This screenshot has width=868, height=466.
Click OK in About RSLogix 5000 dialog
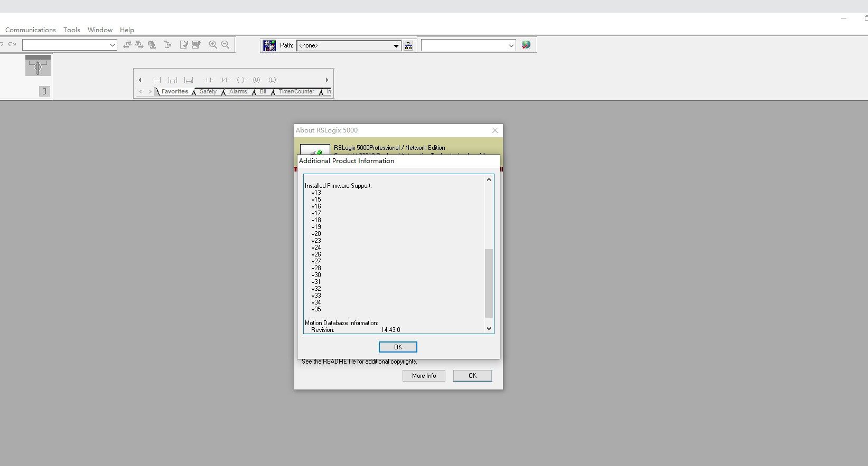(472, 376)
